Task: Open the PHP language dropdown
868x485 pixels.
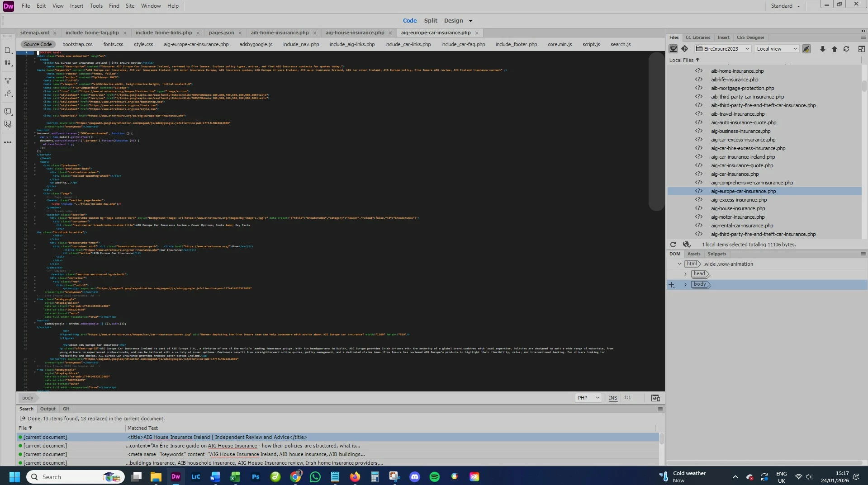Action: 588,398
